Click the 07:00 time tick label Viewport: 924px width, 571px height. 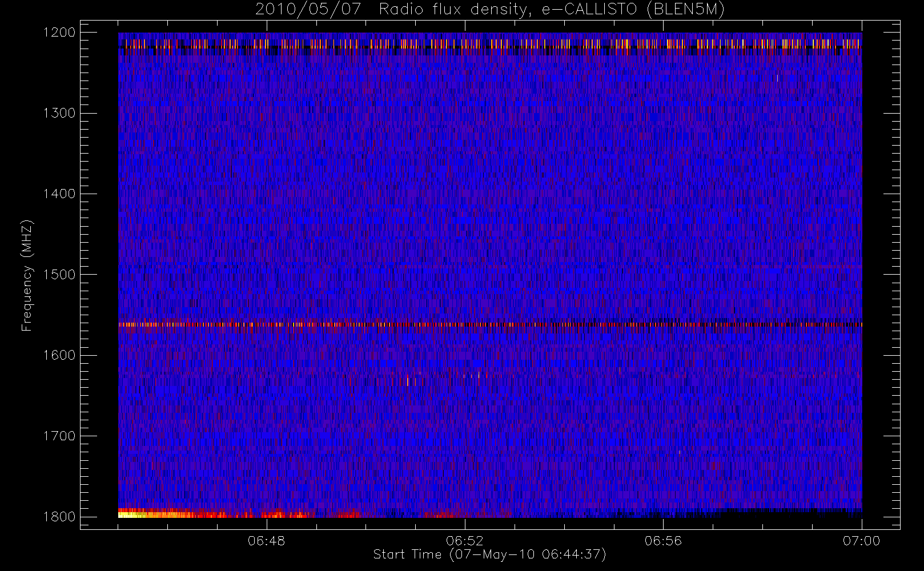tap(861, 541)
